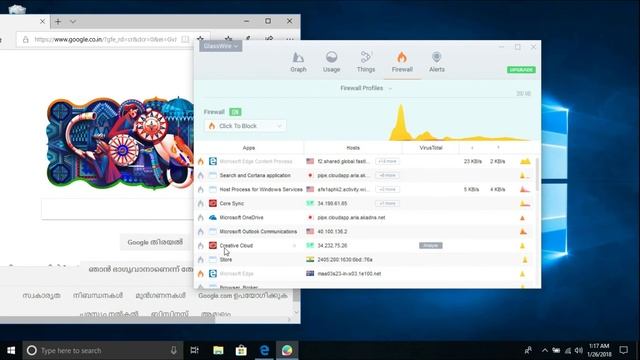Click the Microsoft Outlook Communications app icon
The height and width of the screenshot is (360, 640).
tap(213, 231)
